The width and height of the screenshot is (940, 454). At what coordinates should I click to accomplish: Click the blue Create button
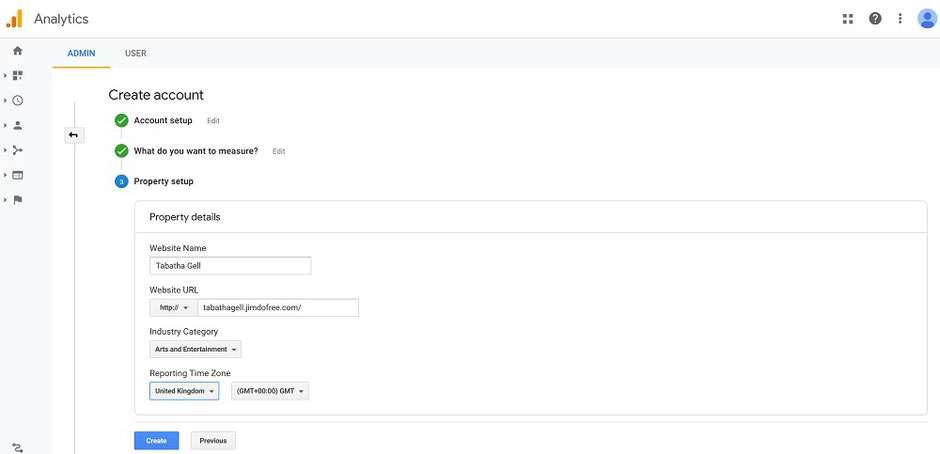click(x=156, y=441)
